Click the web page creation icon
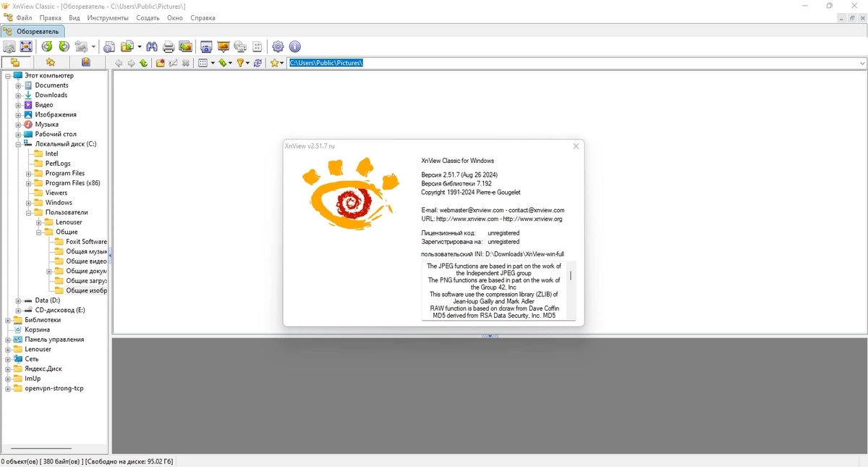This screenshot has height=467, width=868. click(240, 46)
